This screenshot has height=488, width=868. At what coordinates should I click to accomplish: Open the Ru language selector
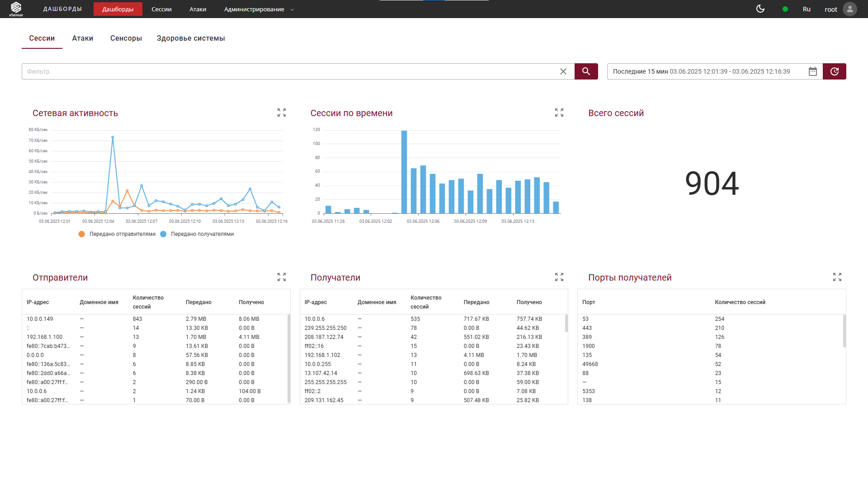pyautogui.click(x=807, y=9)
